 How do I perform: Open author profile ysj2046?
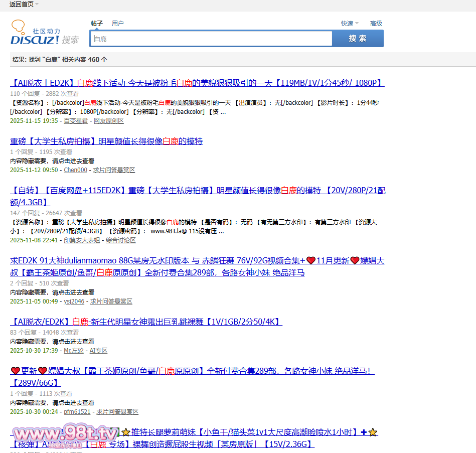coord(74,301)
